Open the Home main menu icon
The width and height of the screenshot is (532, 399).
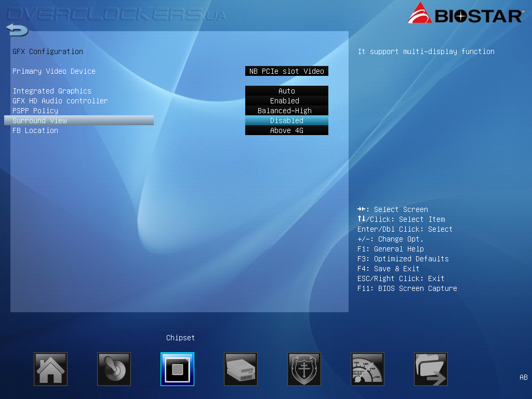click(50, 369)
